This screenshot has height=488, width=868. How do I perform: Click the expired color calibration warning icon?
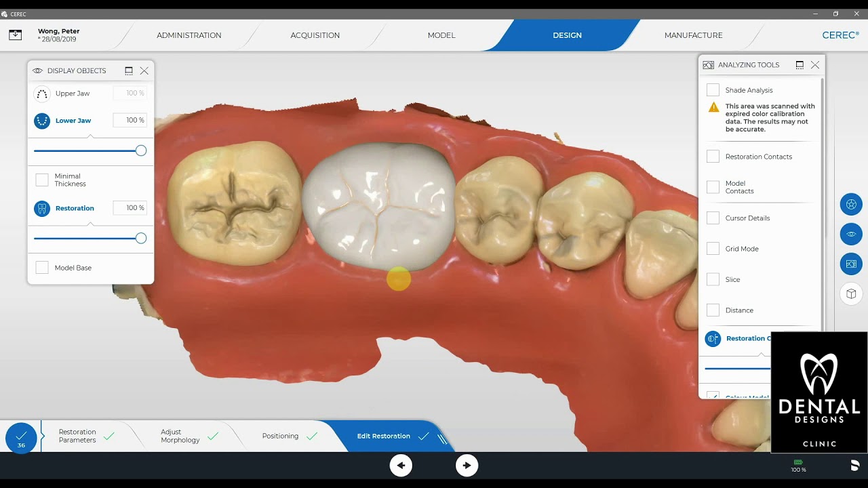click(x=713, y=107)
